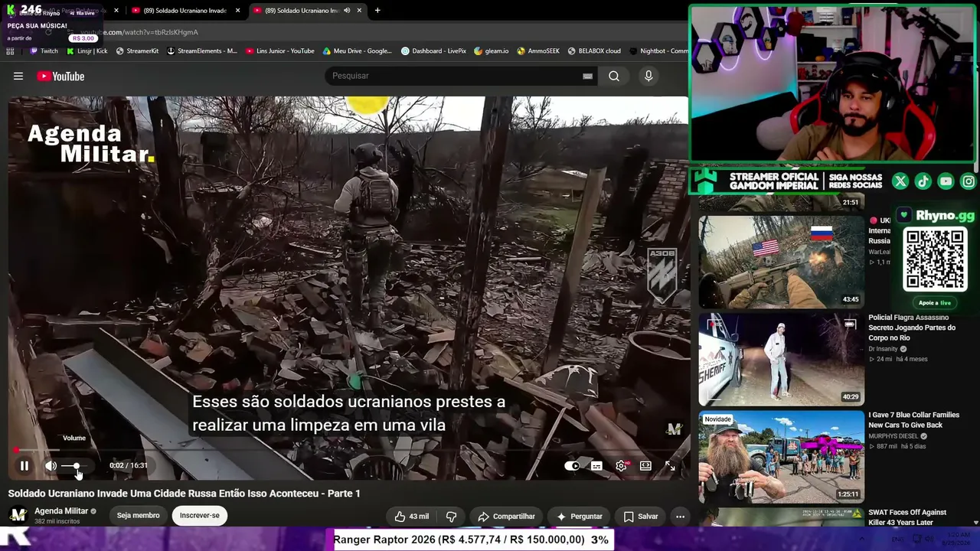Viewport: 980px width, 551px height.
Task: Click the Instagram icon in stream overlay
Action: [x=969, y=181]
